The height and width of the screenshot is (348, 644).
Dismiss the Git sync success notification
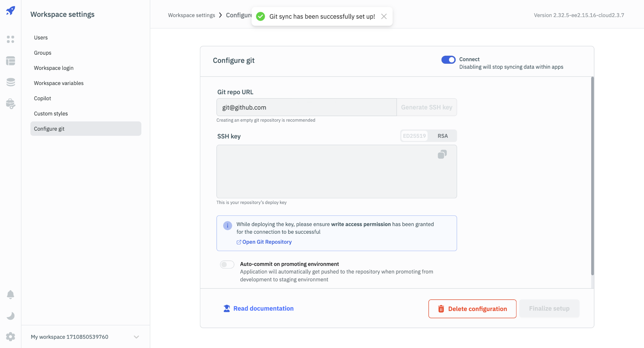pyautogui.click(x=384, y=16)
